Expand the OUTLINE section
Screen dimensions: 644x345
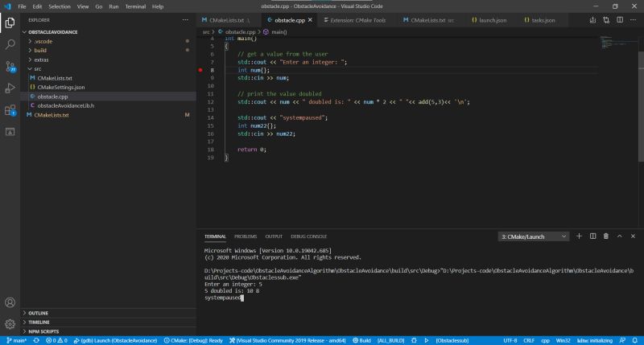coord(38,313)
